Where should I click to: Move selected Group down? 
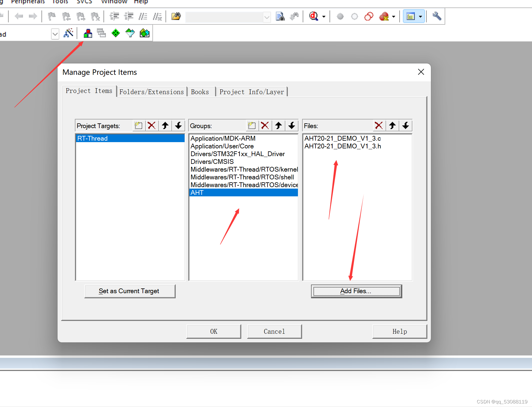292,125
